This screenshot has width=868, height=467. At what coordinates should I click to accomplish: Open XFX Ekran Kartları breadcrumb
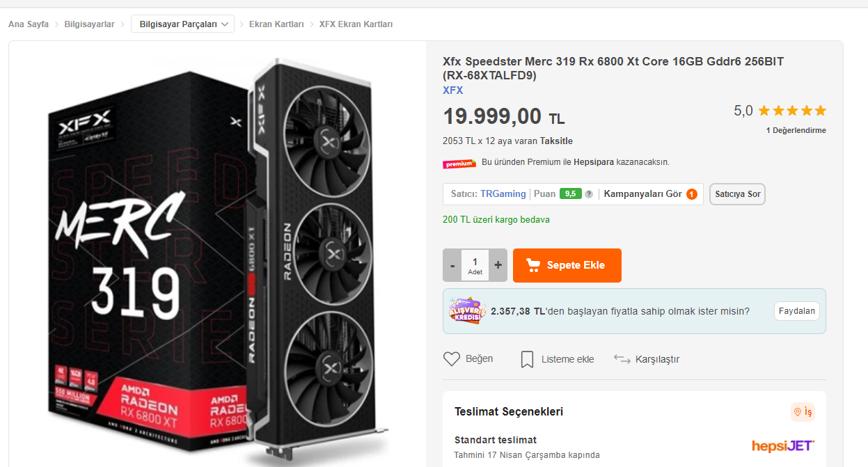point(356,24)
